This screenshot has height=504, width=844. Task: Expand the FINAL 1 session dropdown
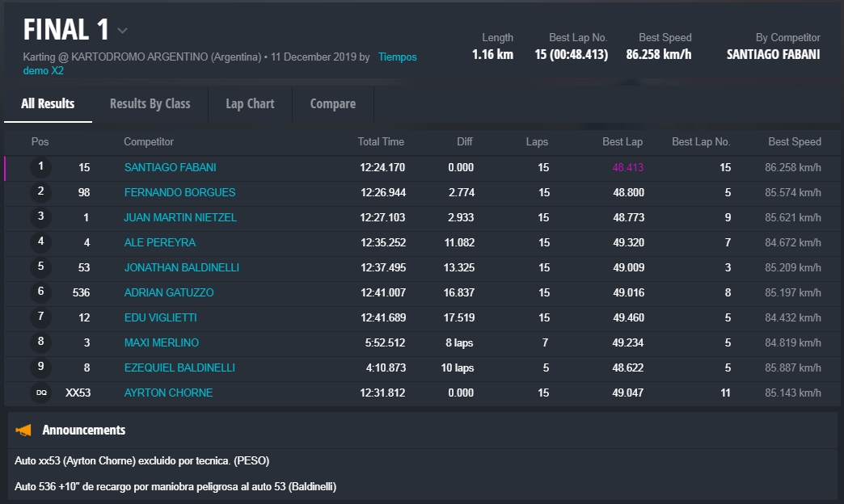(x=122, y=31)
